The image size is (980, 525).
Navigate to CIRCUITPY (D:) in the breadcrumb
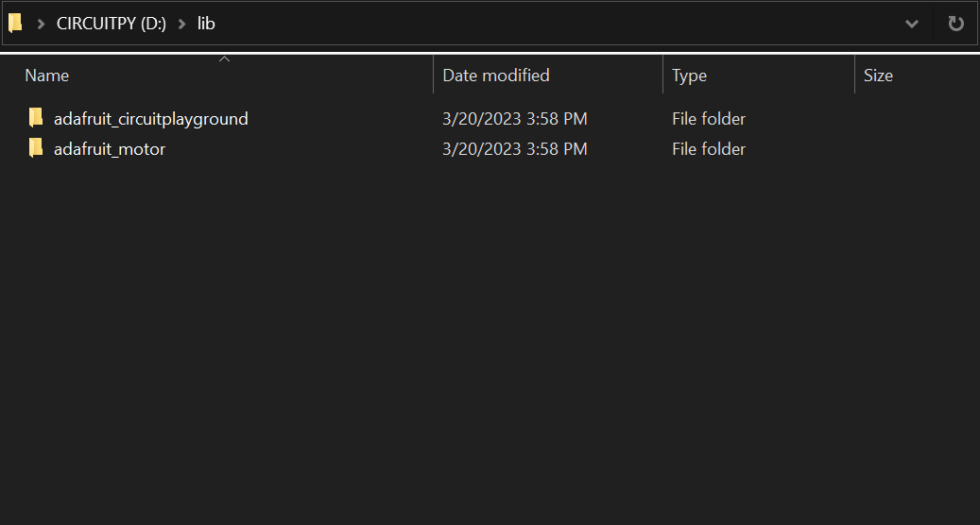point(112,24)
